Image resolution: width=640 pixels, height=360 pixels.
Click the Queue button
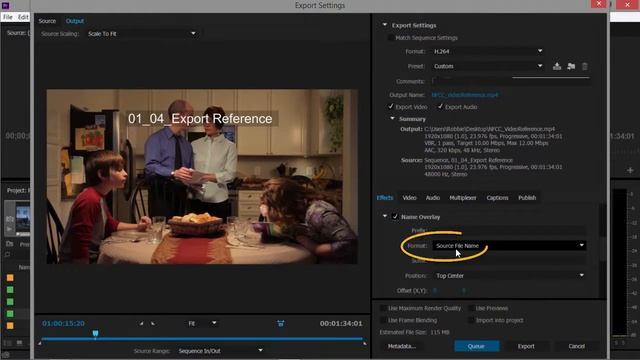tap(476, 346)
